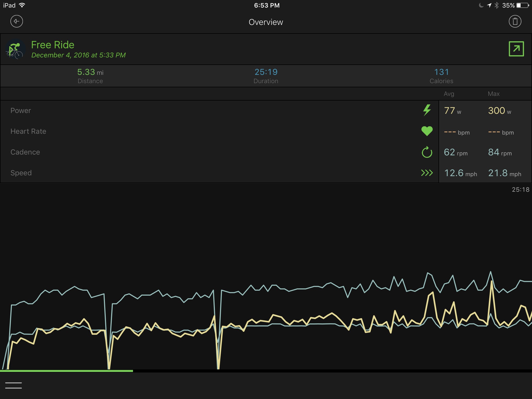Viewport: 532px width, 399px height.
Task: Select the Free Ride title
Action: [53, 45]
